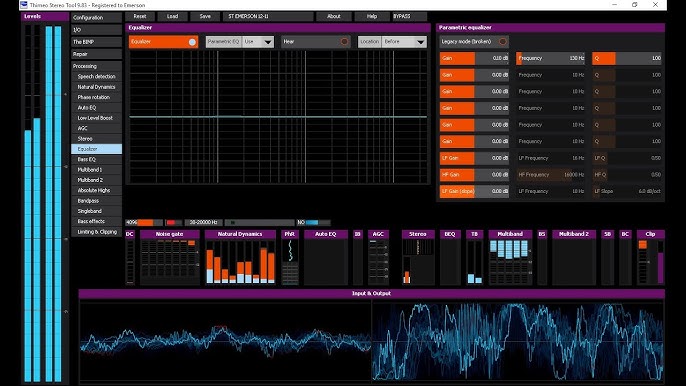Select Limiting & Clipping in sidebar

[96, 232]
